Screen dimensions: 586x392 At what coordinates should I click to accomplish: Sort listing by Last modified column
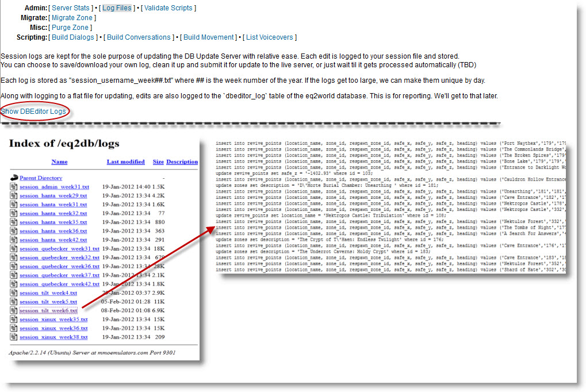(125, 162)
